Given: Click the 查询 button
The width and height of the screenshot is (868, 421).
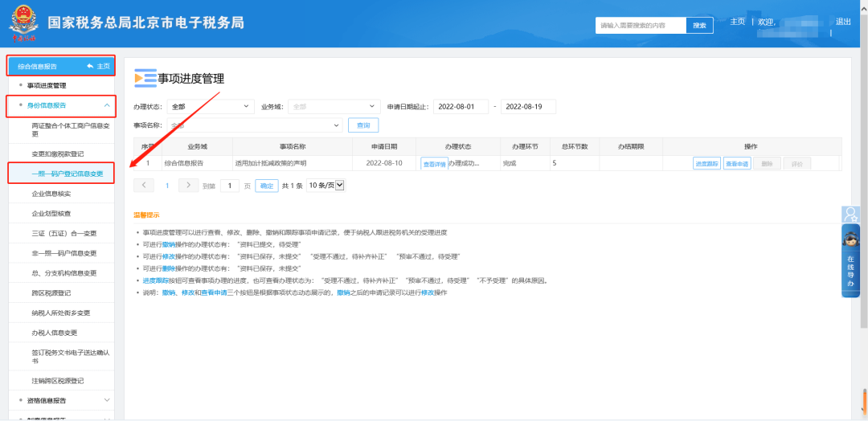Looking at the screenshot, I should click(363, 125).
